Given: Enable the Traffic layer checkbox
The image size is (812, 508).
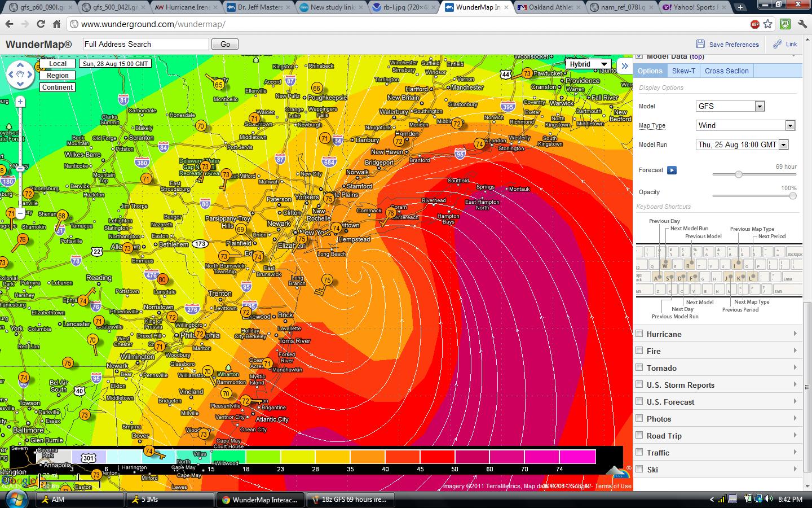Looking at the screenshot, I should (x=639, y=452).
